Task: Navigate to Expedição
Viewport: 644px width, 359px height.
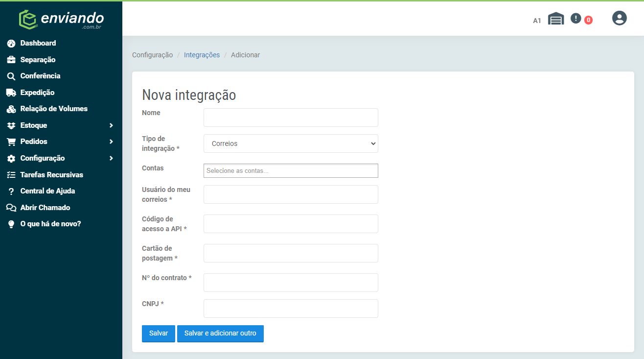Action: pyautogui.click(x=37, y=93)
